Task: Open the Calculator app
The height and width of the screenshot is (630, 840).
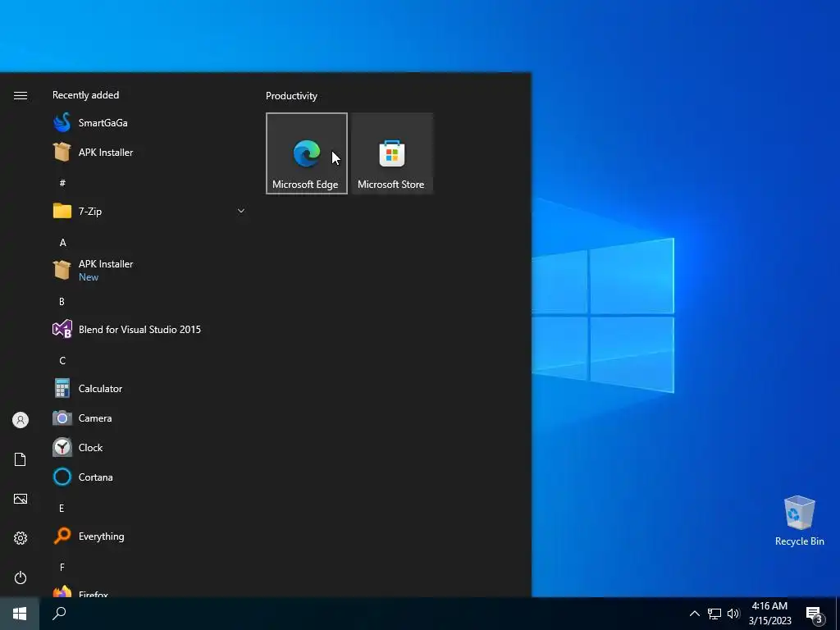Action: pos(149,388)
